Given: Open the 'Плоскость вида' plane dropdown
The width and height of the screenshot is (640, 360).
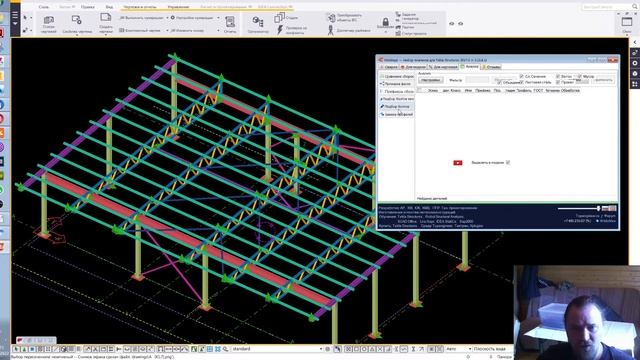Looking at the screenshot, I should pos(493,349).
